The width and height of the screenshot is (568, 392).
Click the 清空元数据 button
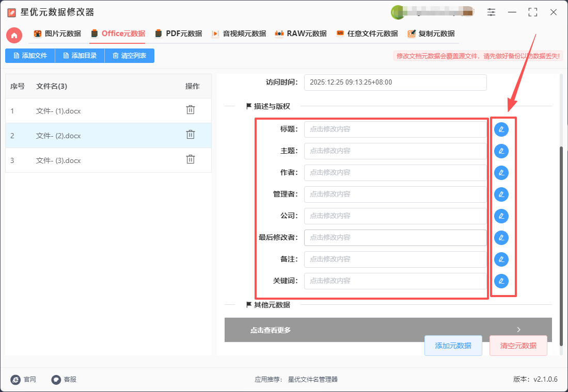click(518, 346)
